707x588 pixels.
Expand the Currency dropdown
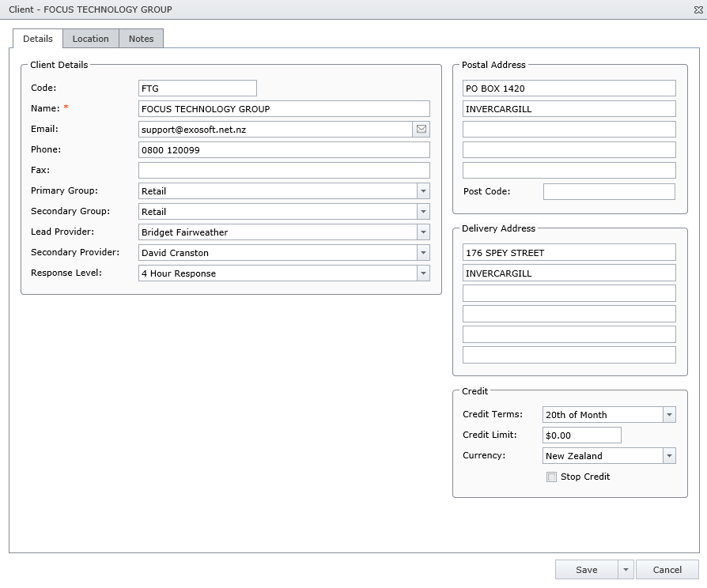tap(669, 456)
